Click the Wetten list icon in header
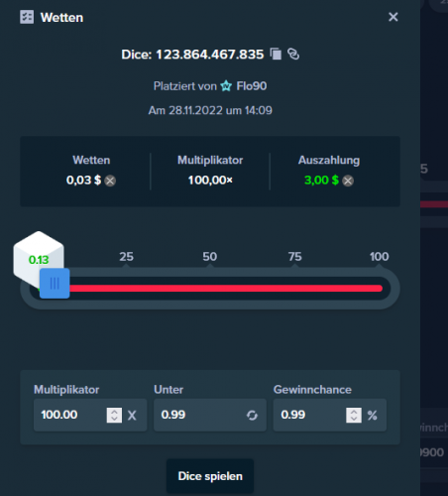This screenshot has height=496, width=448. [27, 17]
